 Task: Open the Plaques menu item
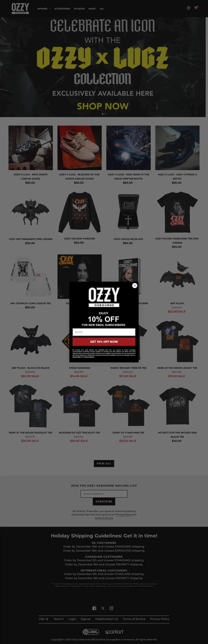(79, 9)
